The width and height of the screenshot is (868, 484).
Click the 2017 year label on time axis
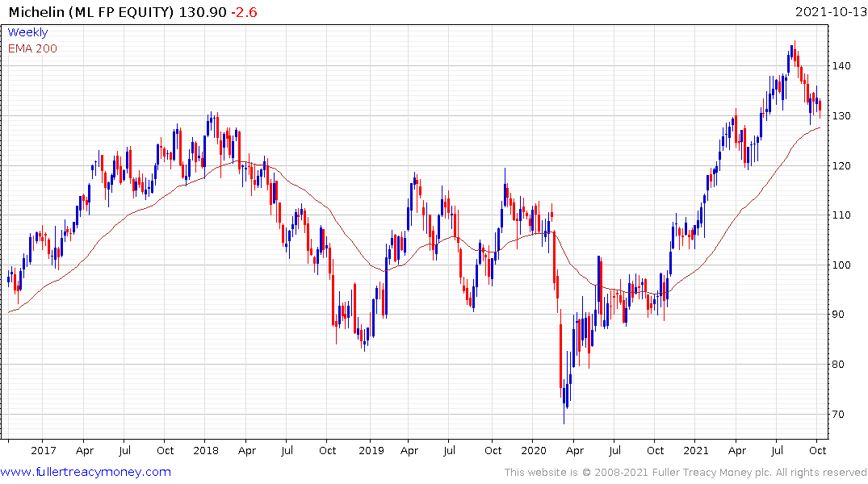point(43,450)
